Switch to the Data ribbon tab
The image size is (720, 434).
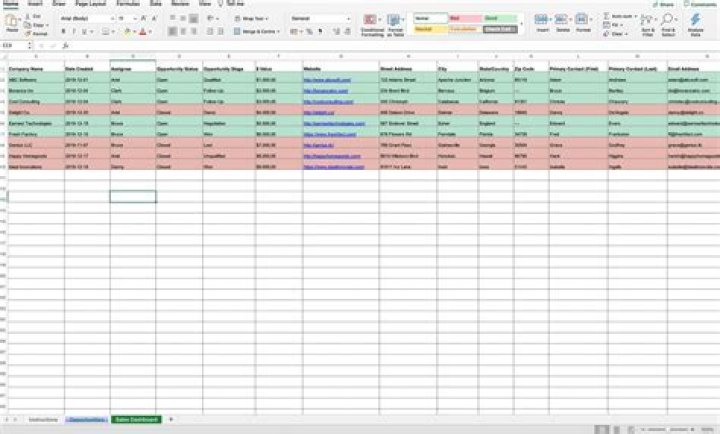click(x=156, y=4)
